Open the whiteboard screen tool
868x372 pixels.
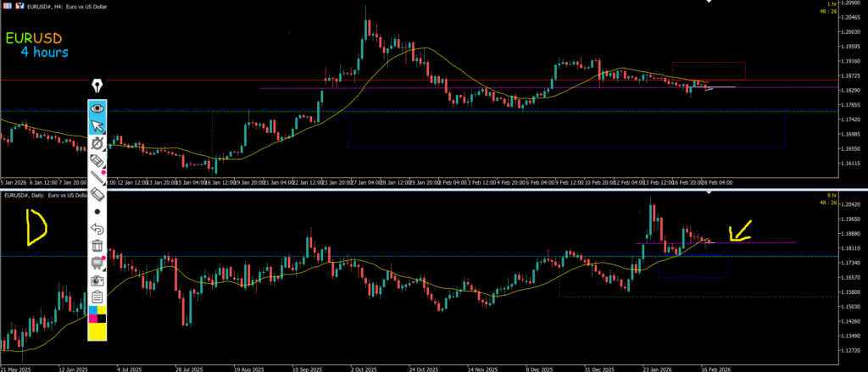coord(98,263)
